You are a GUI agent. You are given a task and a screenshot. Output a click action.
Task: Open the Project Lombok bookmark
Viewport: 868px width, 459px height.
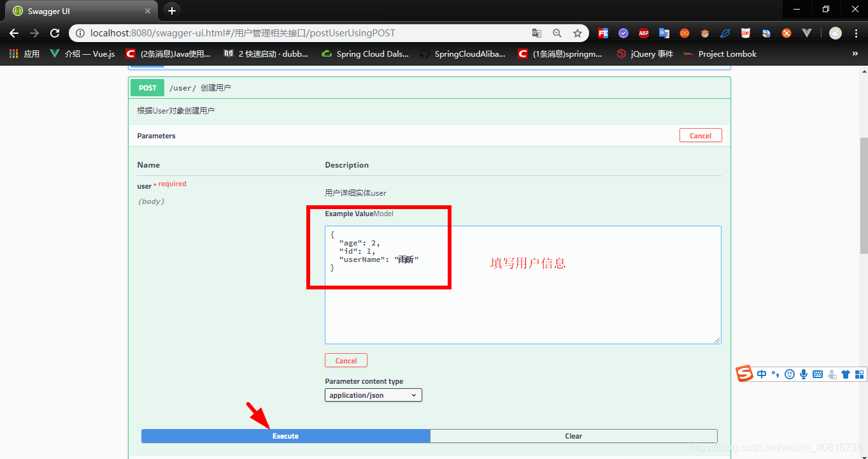pos(720,54)
